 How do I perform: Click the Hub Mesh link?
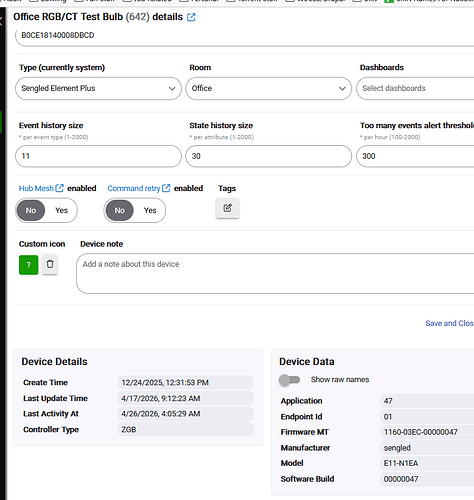(36, 188)
